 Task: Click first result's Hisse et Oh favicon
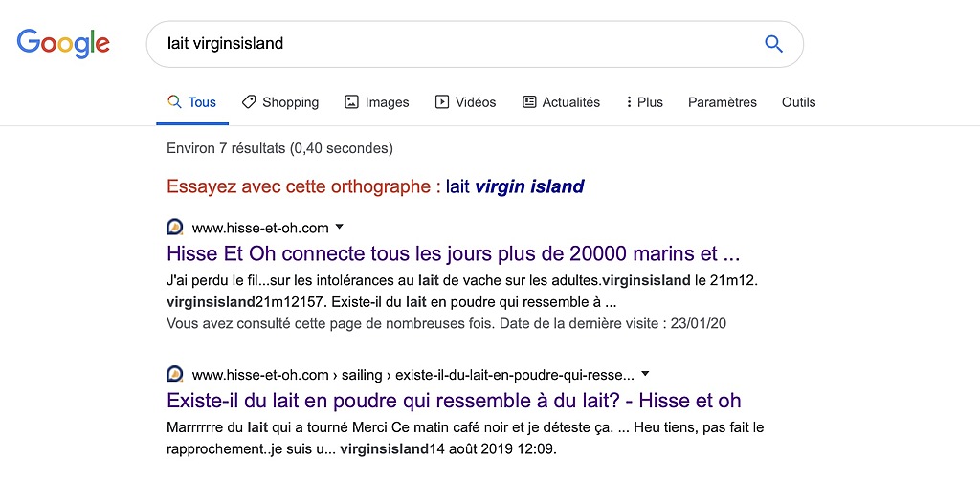(175, 228)
